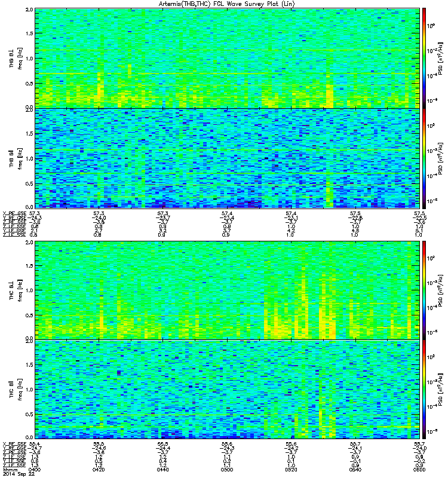Click the '0600' time tick label
Viewport: 448px width, 478px height.
tap(419, 470)
